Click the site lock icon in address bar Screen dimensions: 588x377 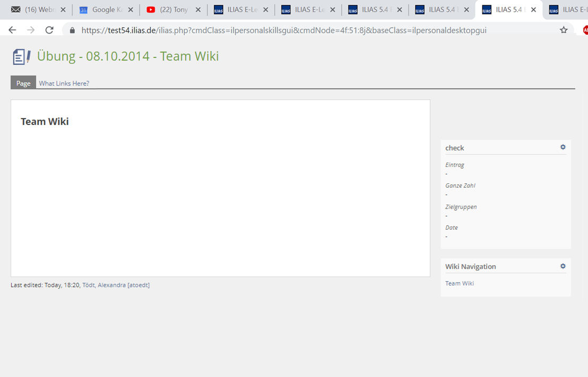coord(73,30)
